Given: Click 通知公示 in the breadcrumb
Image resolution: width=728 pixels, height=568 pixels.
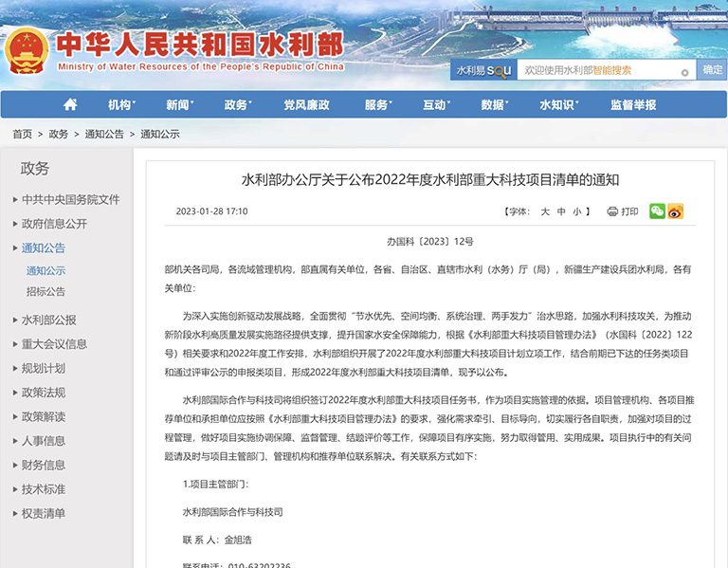Looking at the screenshot, I should pyautogui.click(x=160, y=135).
